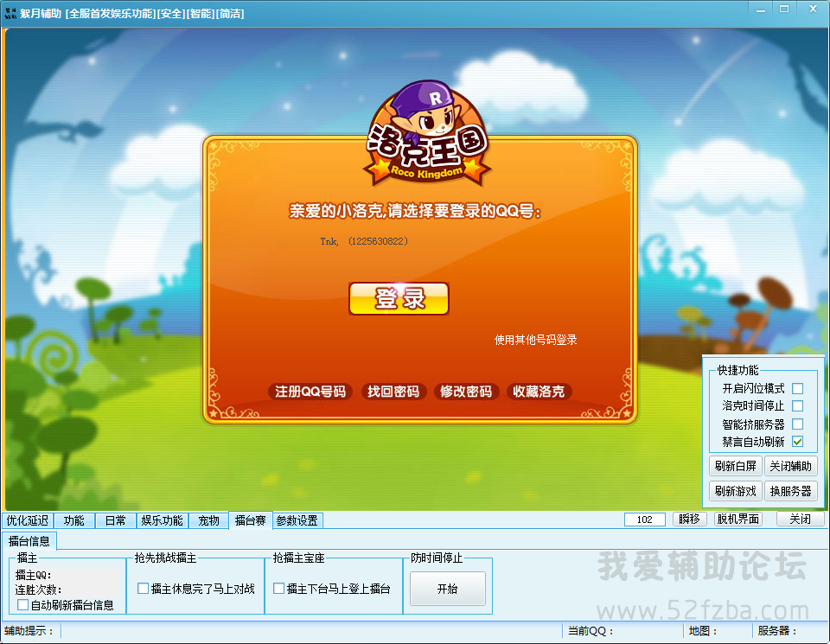830x644 pixels.
Task: Select the 擂台信息 sub-tab
Action: tap(29, 541)
